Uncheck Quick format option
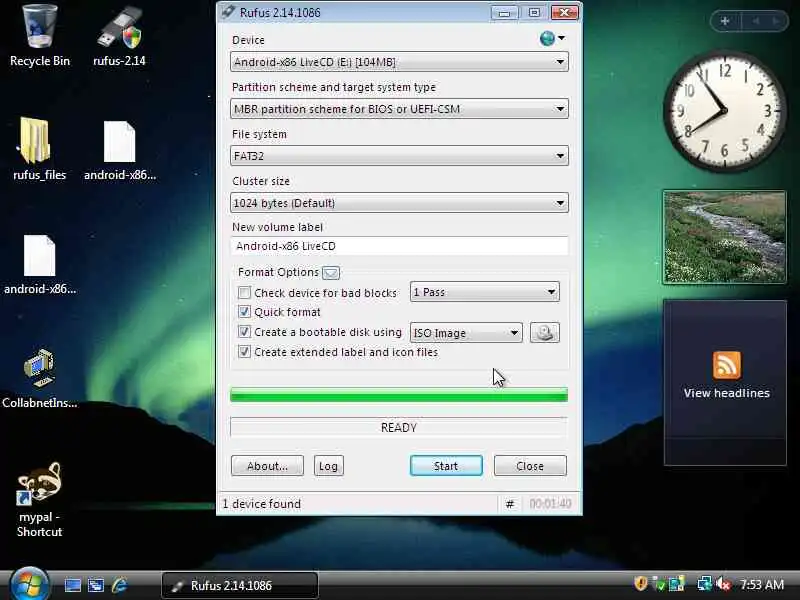This screenshot has width=800, height=600. [244, 312]
